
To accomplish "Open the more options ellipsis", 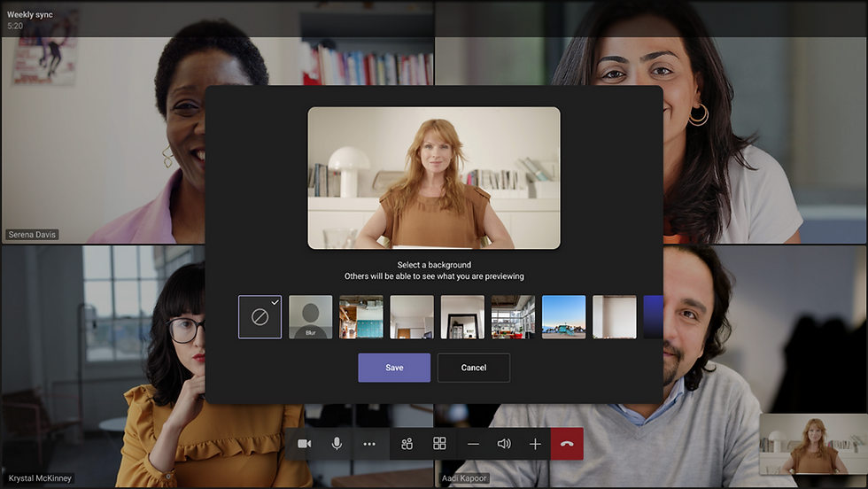I will 369,444.
